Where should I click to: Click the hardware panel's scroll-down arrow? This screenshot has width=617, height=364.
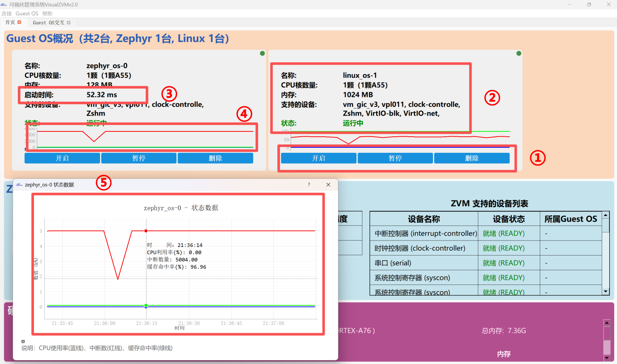[x=607, y=358]
